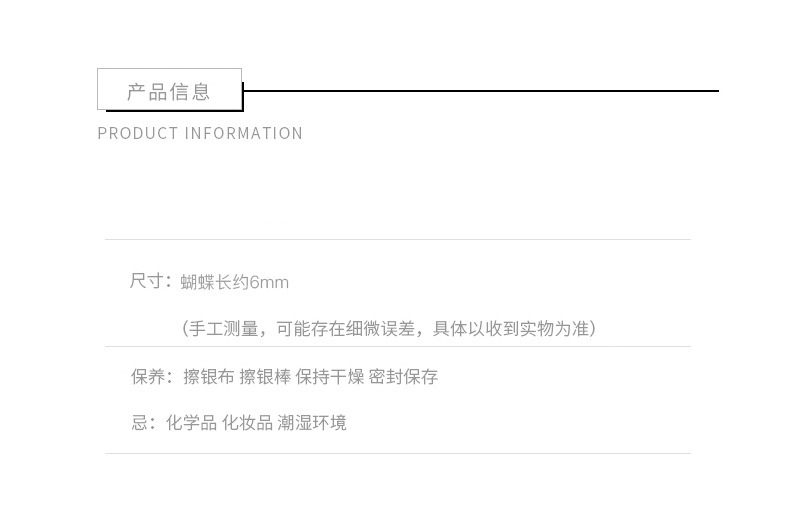Click the 擦银棒 care item
Screen dimensions: 790x518
coord(265,377)
